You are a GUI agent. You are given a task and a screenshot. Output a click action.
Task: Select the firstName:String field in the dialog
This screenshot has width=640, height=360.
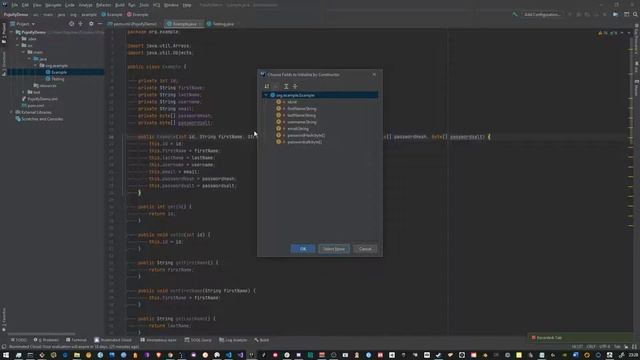click(x=302, y=109)
